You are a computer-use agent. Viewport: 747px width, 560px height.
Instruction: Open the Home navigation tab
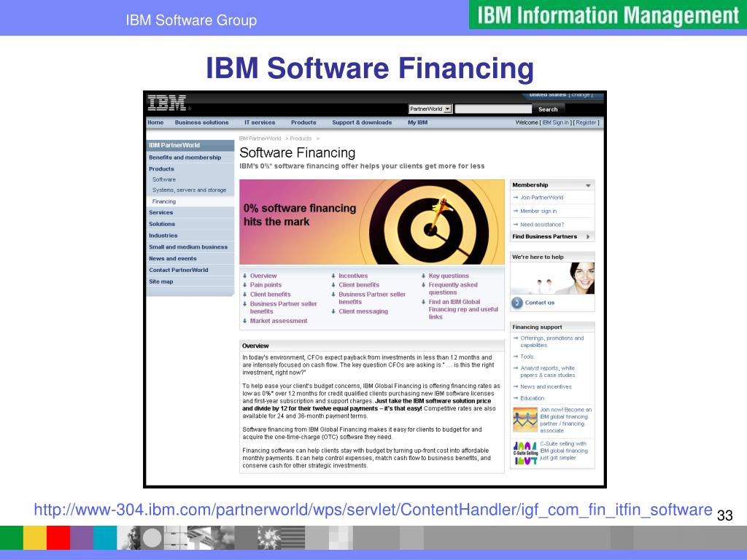point(155,122)
